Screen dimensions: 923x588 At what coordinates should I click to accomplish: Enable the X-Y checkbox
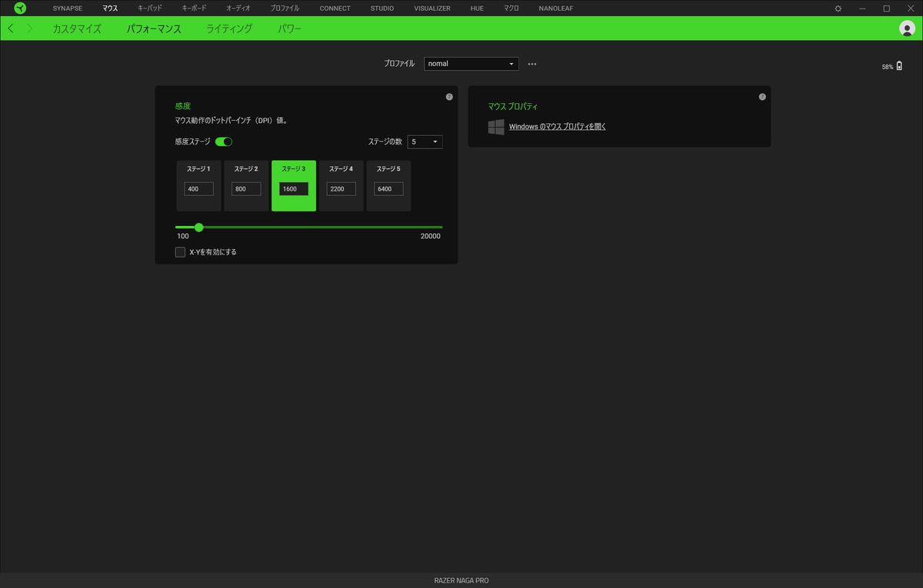pyautogui.click(x=180, y=251)
